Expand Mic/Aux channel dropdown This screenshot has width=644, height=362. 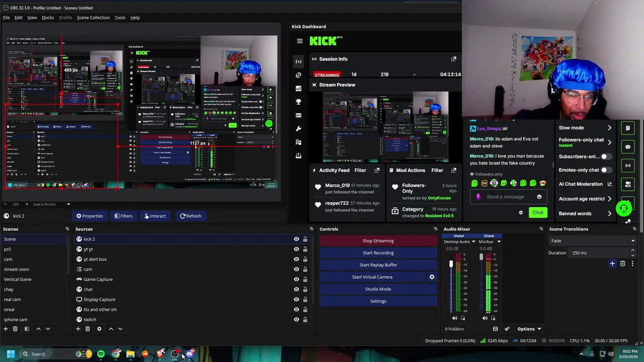coord(499,242)
